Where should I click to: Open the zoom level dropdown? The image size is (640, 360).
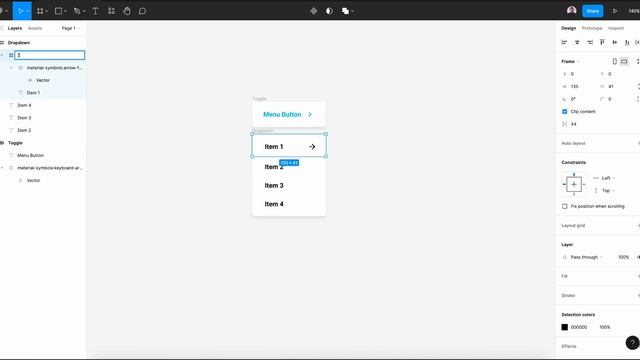point(634,11)
